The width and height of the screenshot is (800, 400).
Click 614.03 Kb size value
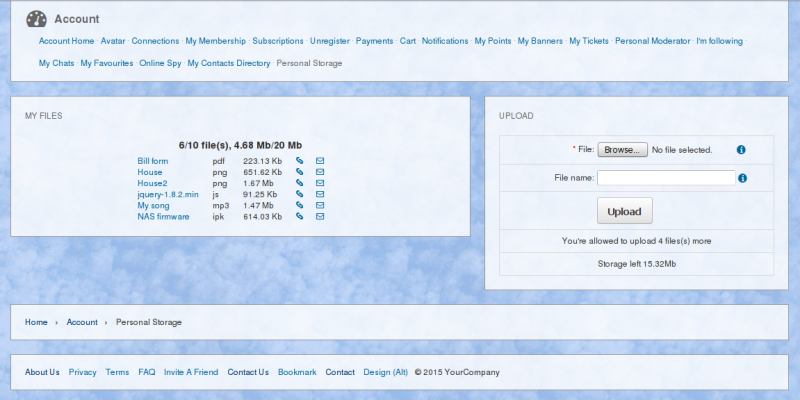pos(262,216)
